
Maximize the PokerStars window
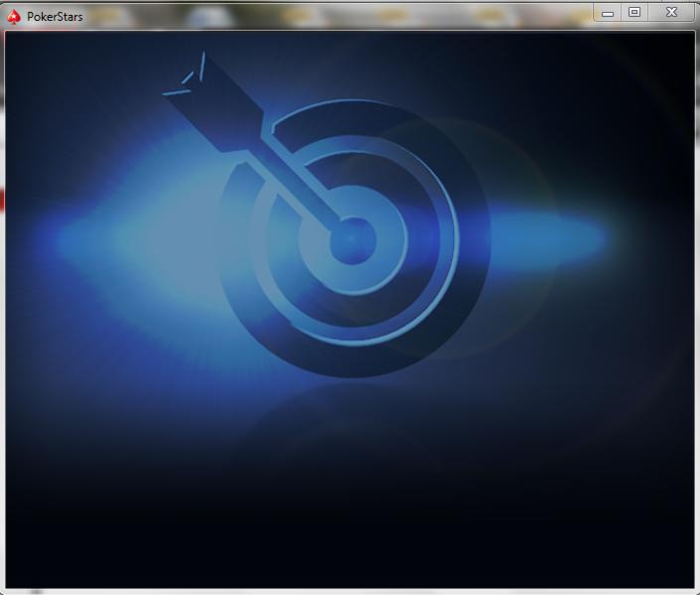[x=634, y=12]
